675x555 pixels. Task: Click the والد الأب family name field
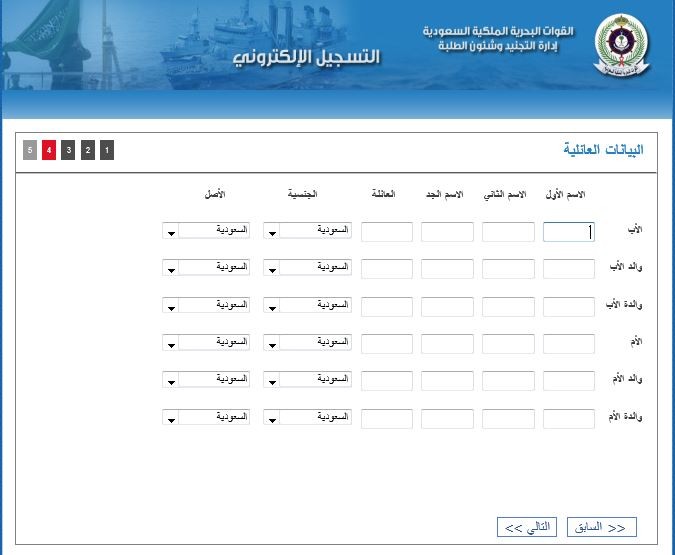point(387,269)
